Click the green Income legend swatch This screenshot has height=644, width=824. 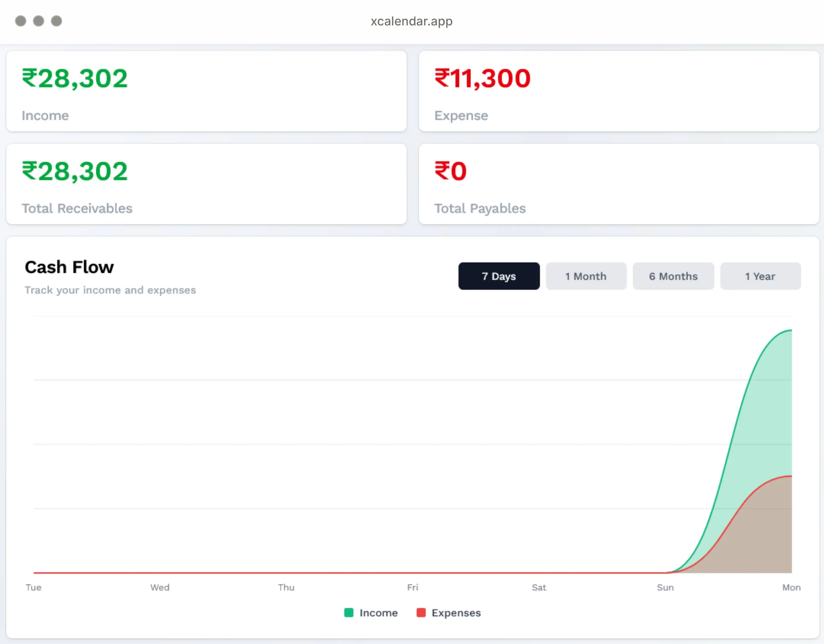coord(348,613)
